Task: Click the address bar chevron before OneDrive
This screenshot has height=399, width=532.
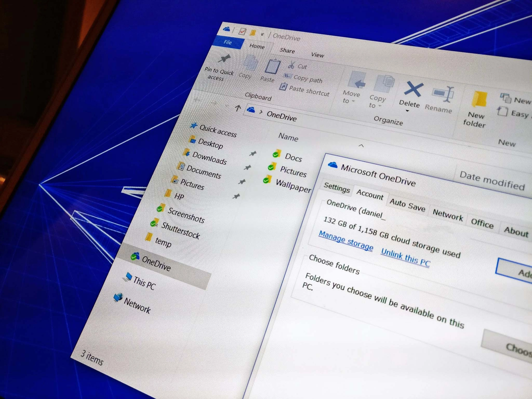Action: point(261,112)
